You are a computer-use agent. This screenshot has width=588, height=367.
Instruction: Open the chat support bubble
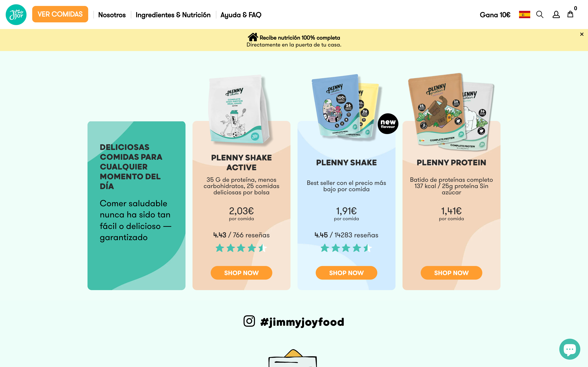point(569,349)
